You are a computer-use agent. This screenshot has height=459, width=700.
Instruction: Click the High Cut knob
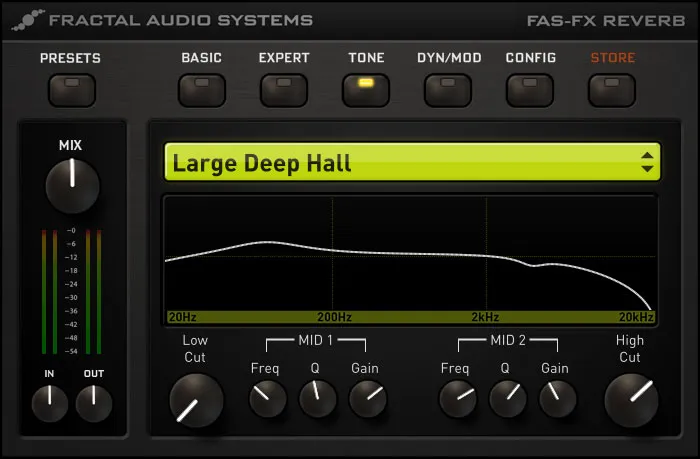[x=631, y=399]
